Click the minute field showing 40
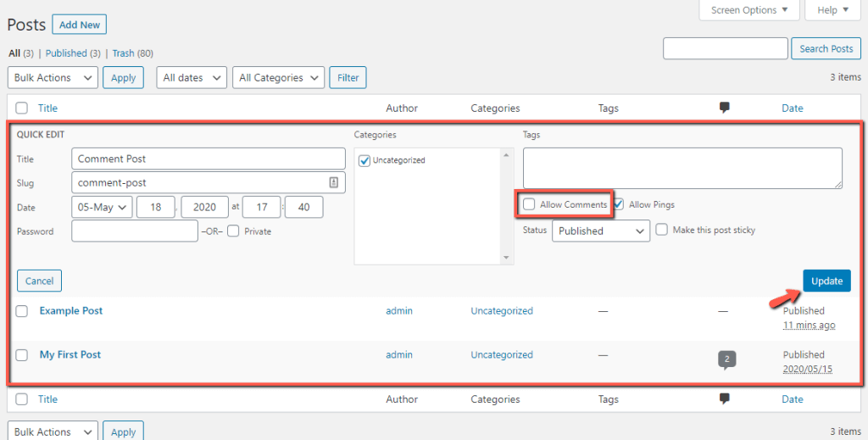This screenshot has height=440, width=868. point(304,207)
